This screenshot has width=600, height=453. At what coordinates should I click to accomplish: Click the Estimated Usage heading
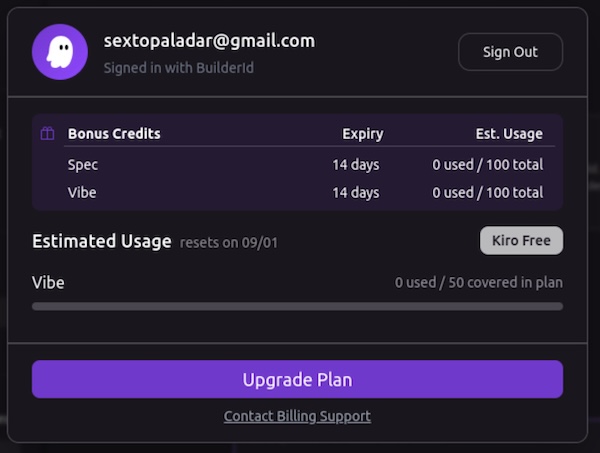click(x=102, y=242)
